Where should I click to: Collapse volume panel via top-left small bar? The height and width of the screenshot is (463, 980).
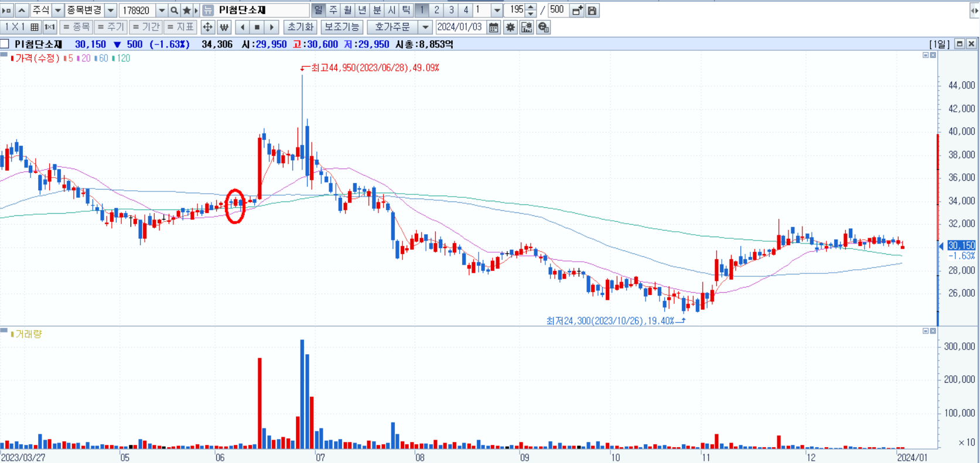click(4, 330)
